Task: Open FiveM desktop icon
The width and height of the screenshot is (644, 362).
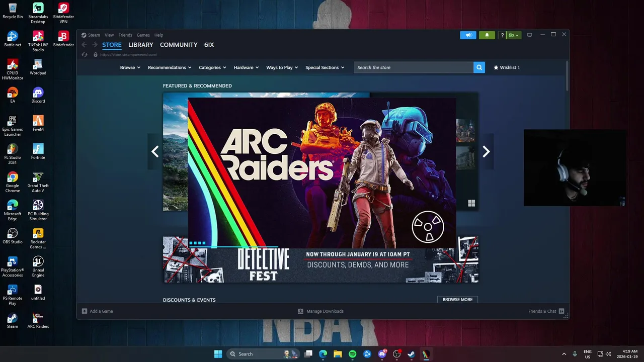Action: (x=38, y=123)
